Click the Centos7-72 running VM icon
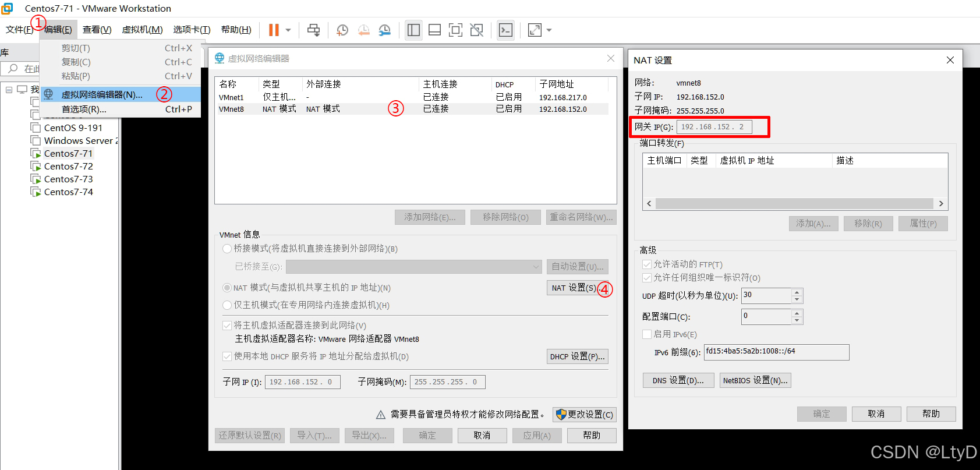 (x=36, y=166)
